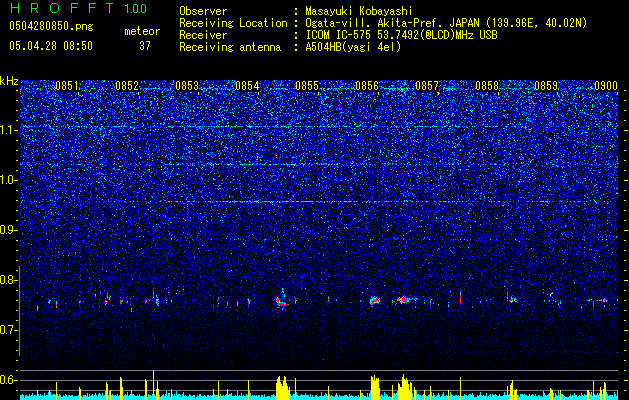Click the kHz axis unit label
This screenshot has width=629, height=400.
(9, 81)
